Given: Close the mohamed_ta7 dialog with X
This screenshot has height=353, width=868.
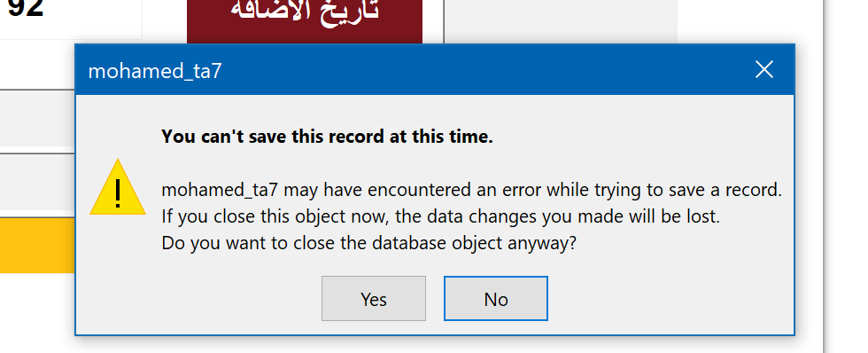Looking at the screenshot, I should pyautogui.click(x=763, y=70).
